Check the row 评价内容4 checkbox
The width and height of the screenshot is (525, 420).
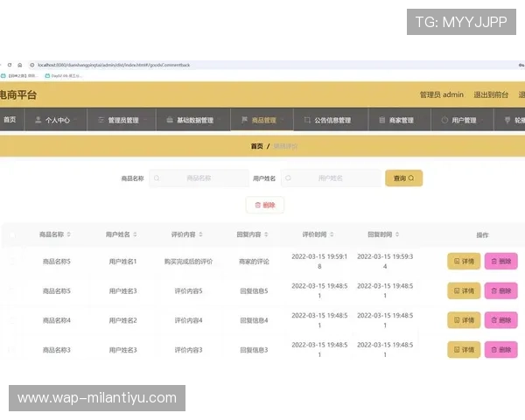click(x=12, y=320)
